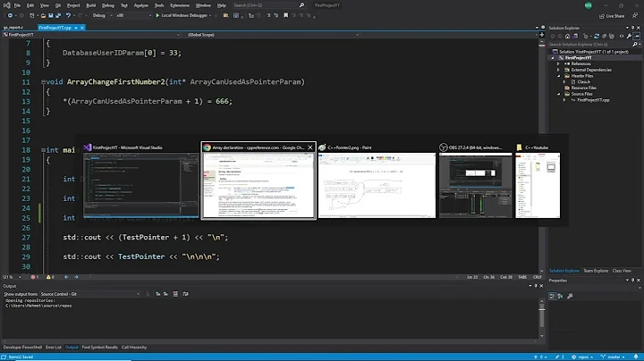644x361 pixels.
Task: Open the Analyze menu
Action: (x=141, y=5)
